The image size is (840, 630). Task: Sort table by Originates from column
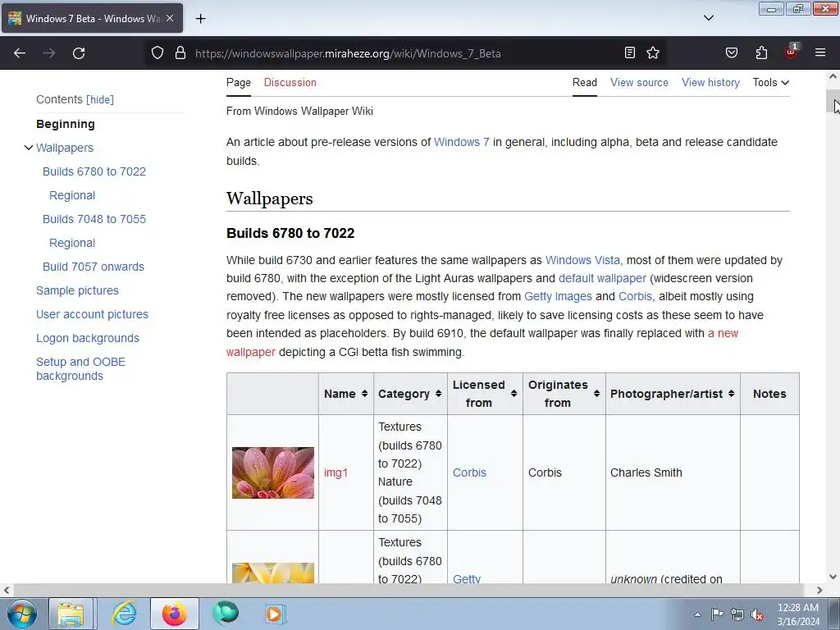coord(564,394)
